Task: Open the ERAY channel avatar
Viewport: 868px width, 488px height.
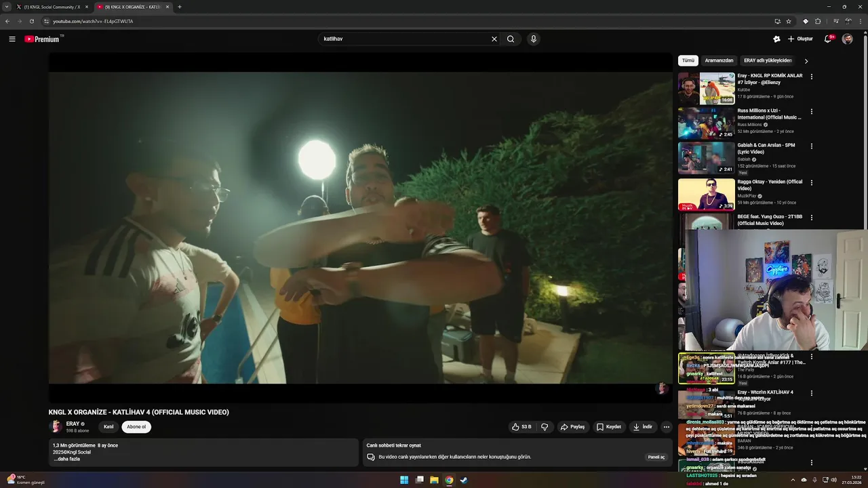Action: [x=56, y=426]
